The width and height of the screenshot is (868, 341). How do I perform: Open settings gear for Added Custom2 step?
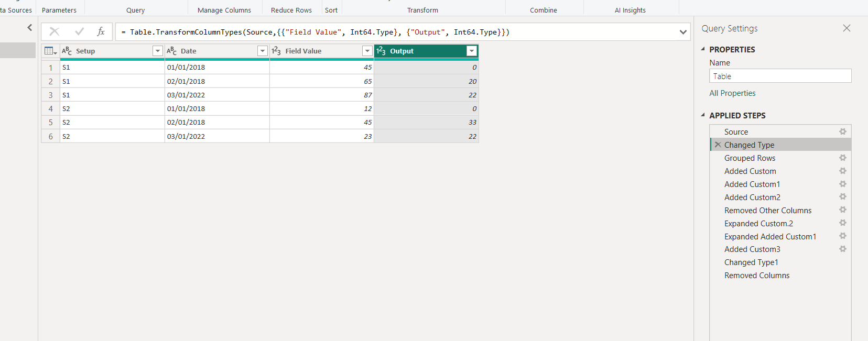coord(842,197)
